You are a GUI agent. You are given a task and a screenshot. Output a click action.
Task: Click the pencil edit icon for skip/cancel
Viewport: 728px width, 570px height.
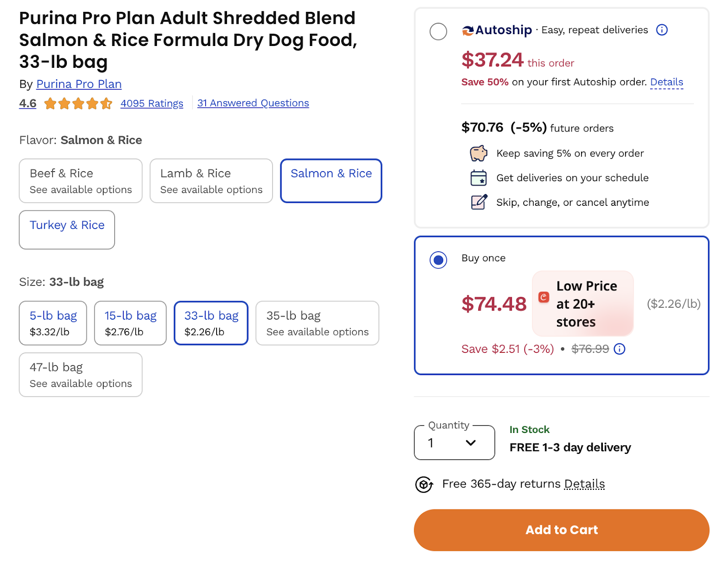coord(479,202)
